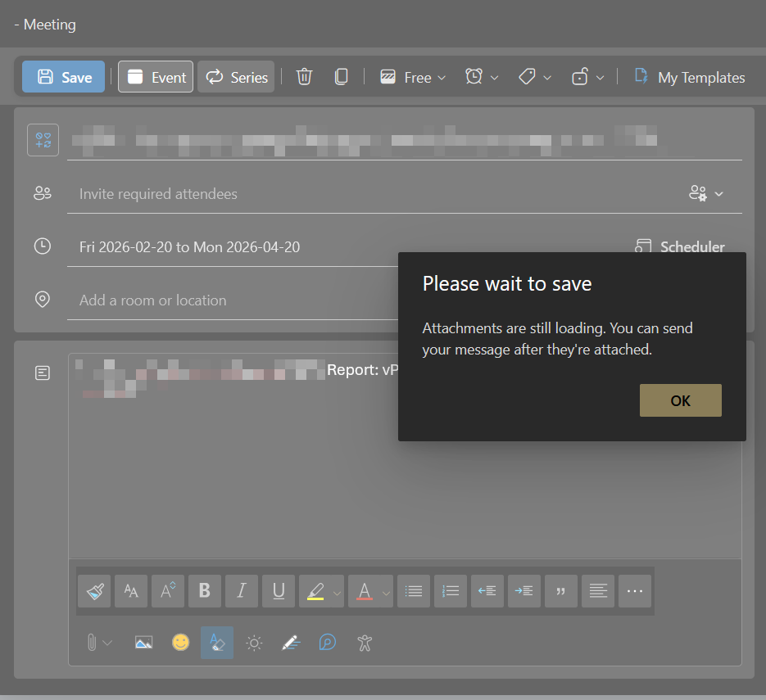
Task: Click the duplicate event copy icon
Action: pos(342,77)
